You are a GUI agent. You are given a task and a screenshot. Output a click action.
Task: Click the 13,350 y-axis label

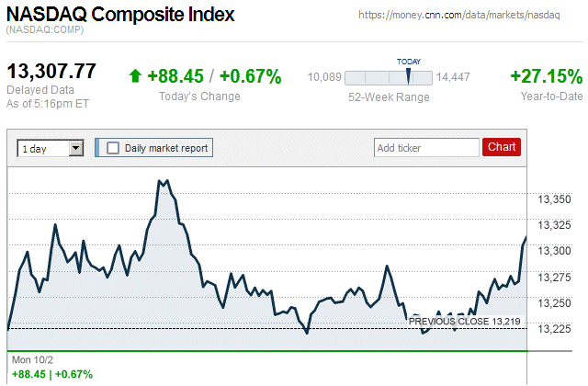point(554,199)
